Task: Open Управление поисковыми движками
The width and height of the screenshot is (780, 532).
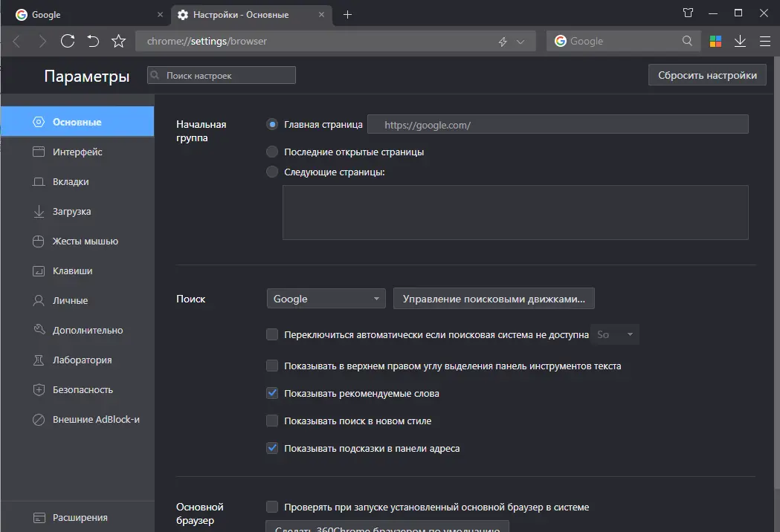Action: tap(493, 298)
